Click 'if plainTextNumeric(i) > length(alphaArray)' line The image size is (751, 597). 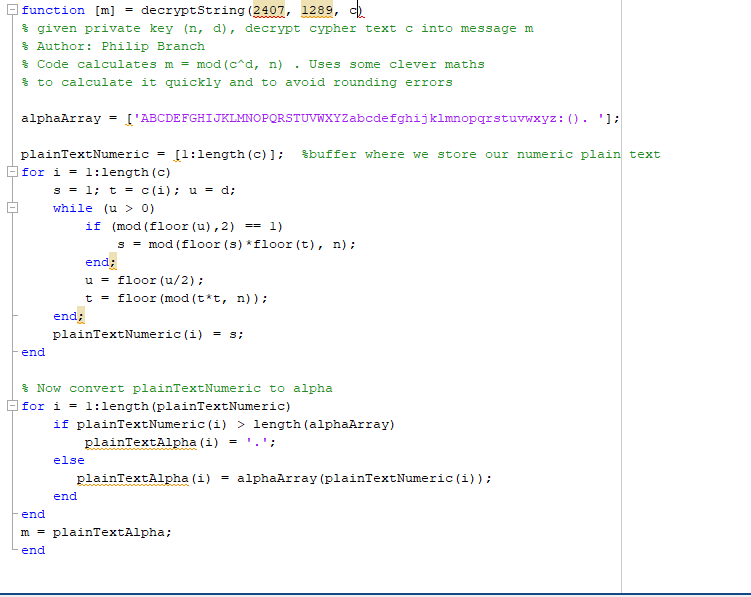click(224, 424)
